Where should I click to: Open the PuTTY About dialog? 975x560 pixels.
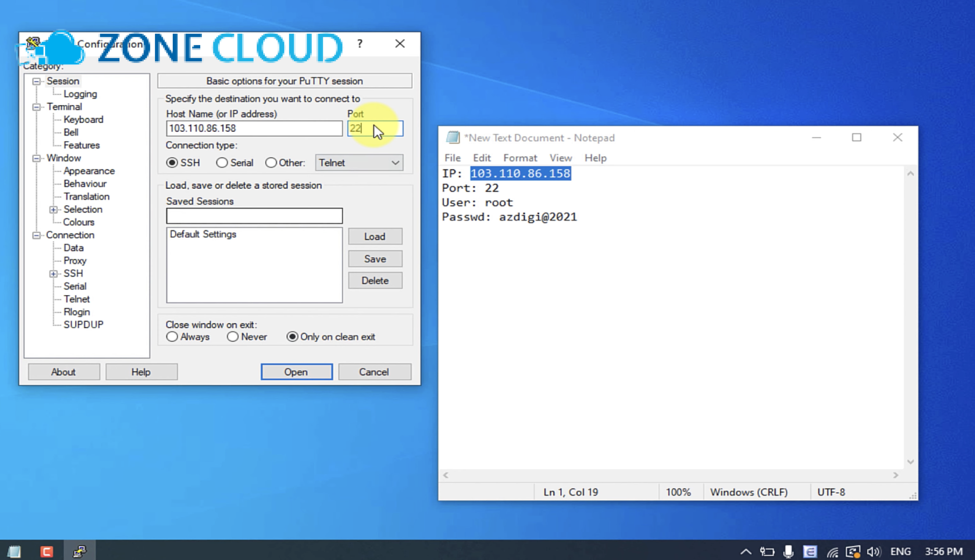pyautogui.click(x=63, y=372)
